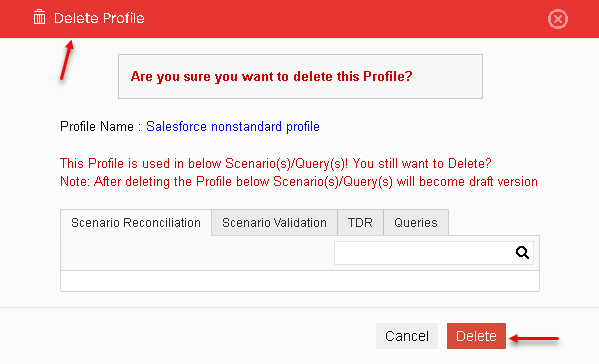Close the Delete Profile dialog

pos(558,19)
